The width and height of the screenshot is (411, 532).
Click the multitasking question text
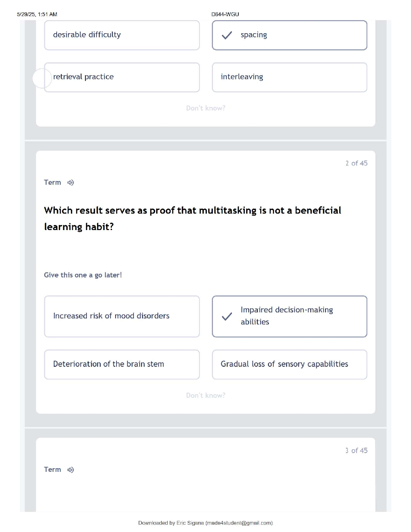pos(193,219)
